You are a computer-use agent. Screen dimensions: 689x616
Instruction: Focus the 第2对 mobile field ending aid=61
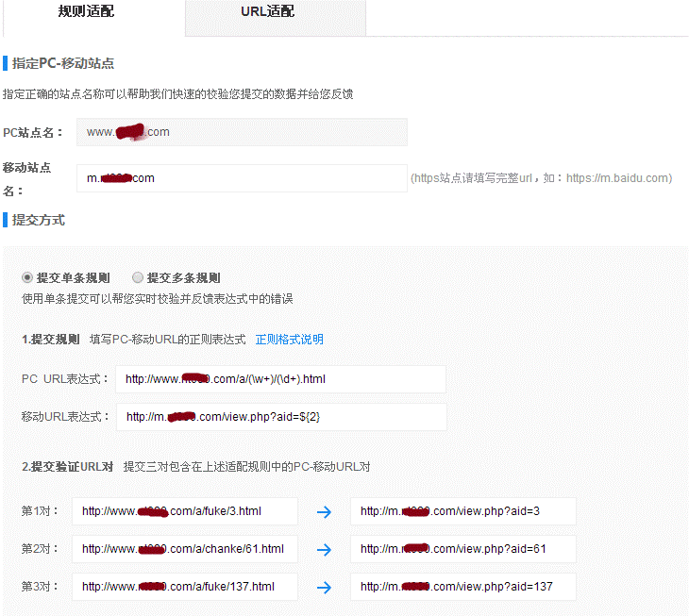point(462,549)
